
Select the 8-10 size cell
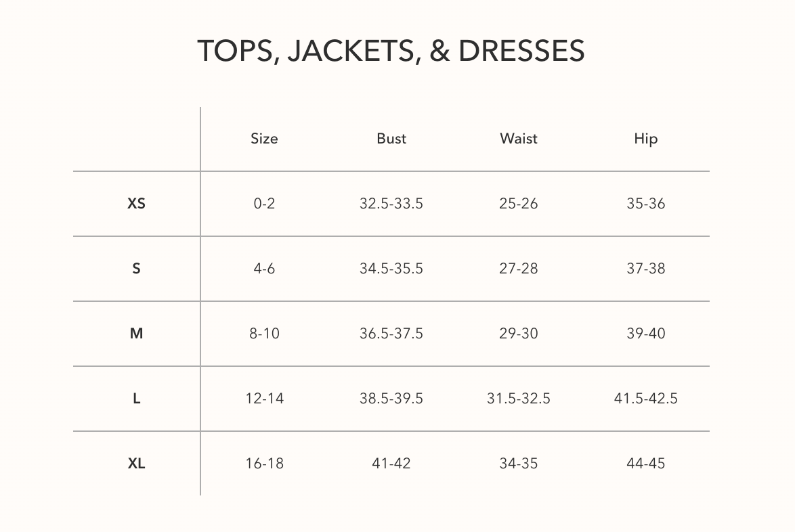[x=264, y=333]
